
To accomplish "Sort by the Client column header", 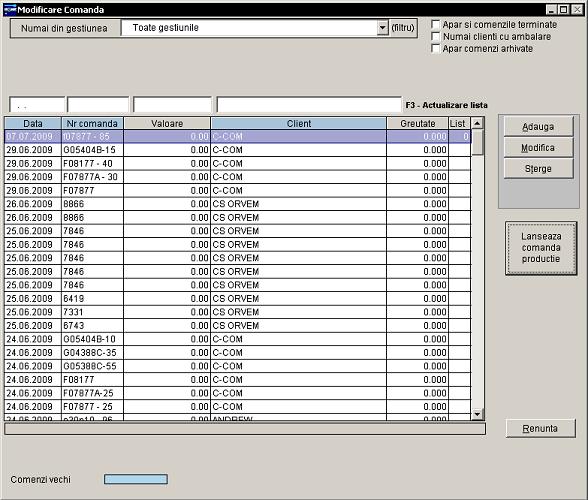I will point(299,123).
